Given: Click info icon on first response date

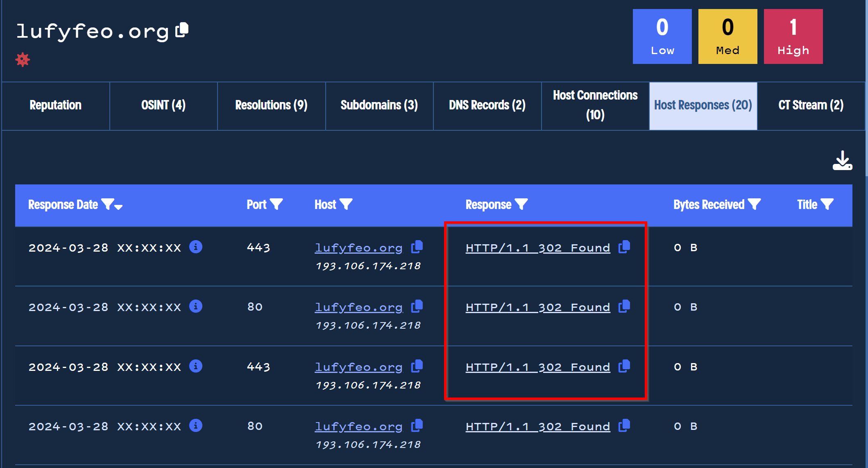Looking at the screenshot, I should (196, 247).
